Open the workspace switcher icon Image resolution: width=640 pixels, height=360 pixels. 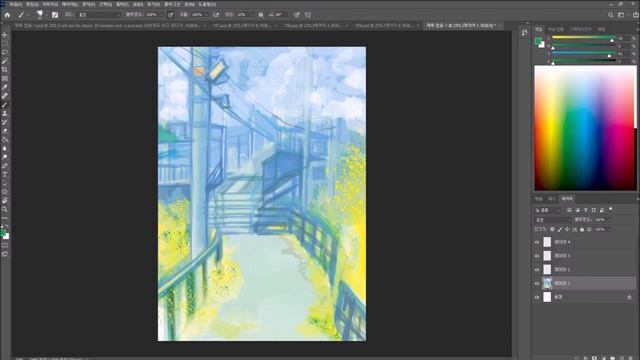(621, 15)
